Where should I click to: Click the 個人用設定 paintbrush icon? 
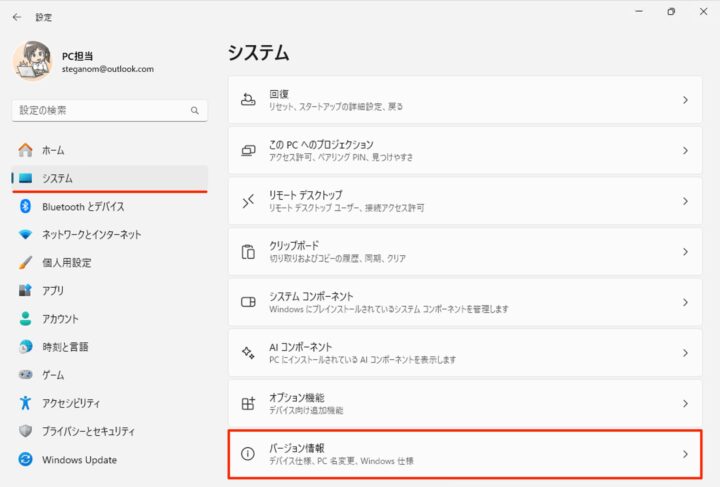(x=26, y=263)
